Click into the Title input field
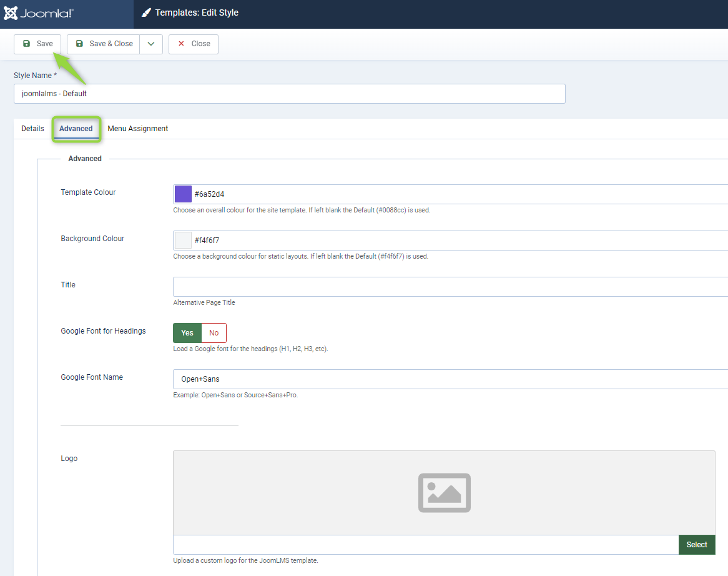This screenshot has height=576, width=728. (x=450, y=287)
